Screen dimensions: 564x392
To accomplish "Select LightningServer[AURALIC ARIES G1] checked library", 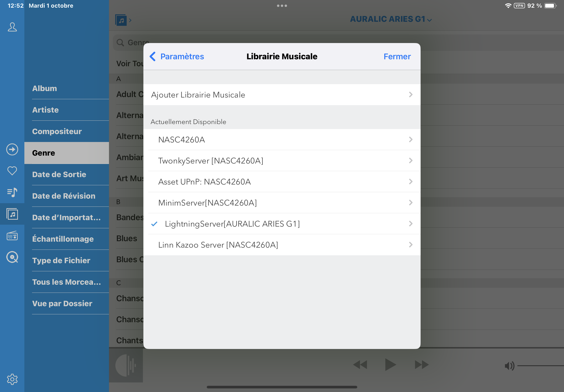I will (x=232, y=224).
